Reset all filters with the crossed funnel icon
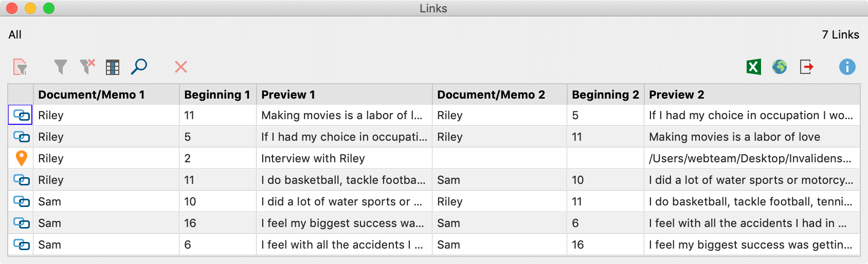The width and height of the screenshot is (868, 264). tap(87, 67)
